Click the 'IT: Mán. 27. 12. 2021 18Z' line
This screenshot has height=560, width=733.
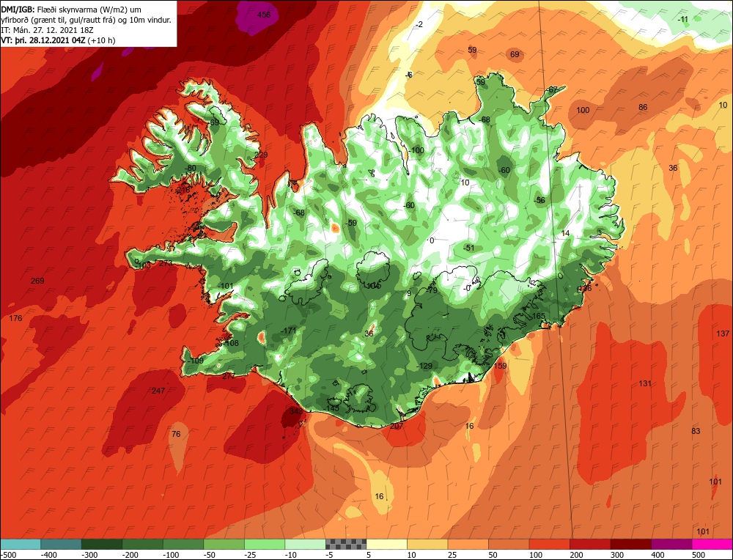(x=47, y=30)
